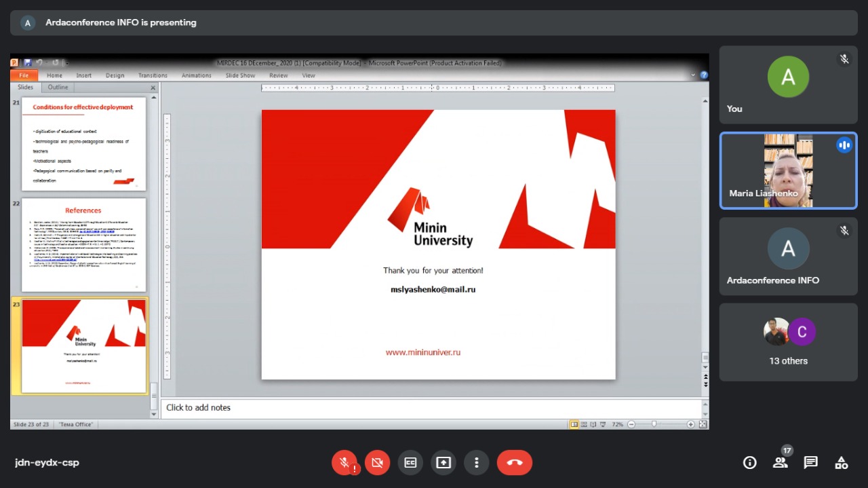
Task: Click the meeting code jdn-eydx-csp
Action: (x=47, y=463)
